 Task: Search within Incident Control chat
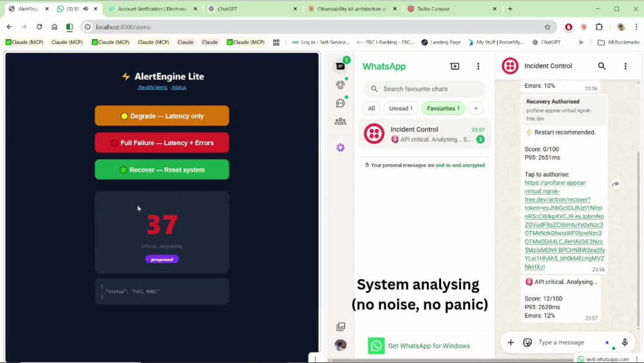tap(601, 66)
